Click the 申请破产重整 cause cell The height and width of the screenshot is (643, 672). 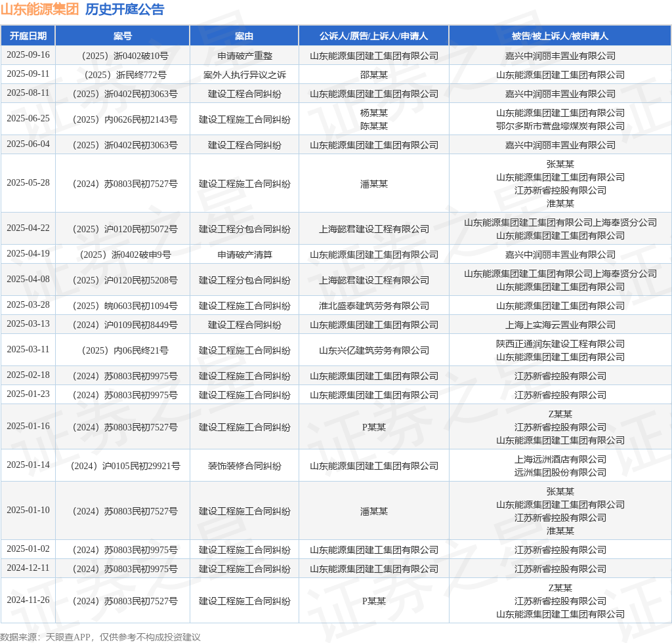tap(244, 56)
